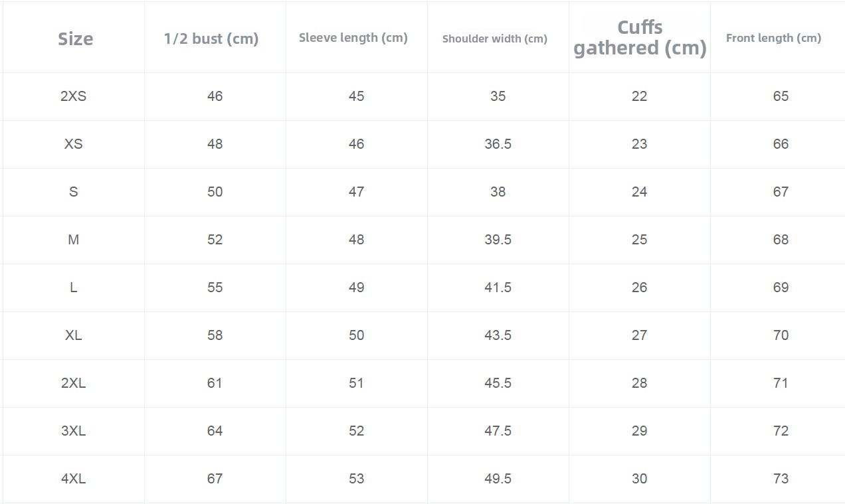This screenshot has height=504, width=845.
Task: Select the S size row label
Action: click(x=73, y=192)
